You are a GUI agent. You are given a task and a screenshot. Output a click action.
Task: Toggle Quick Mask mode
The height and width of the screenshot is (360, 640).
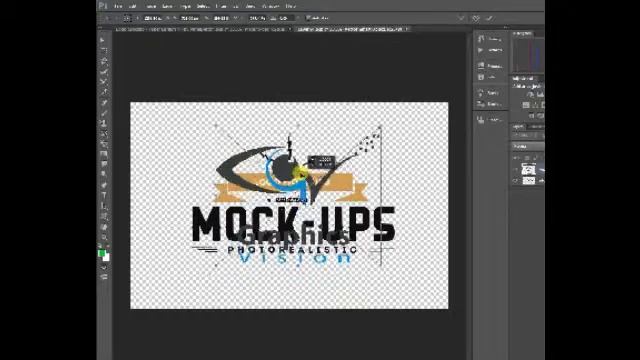[104, 268]
